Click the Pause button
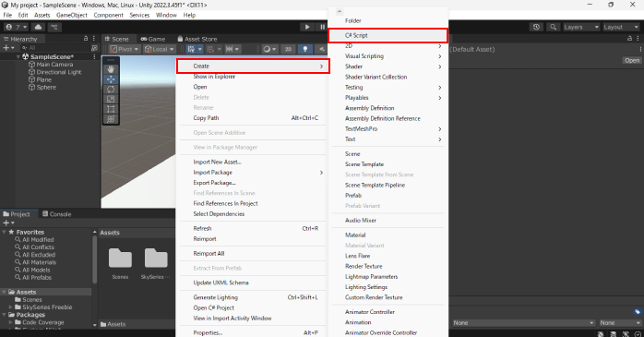644x337 pixels. point(322,27)
